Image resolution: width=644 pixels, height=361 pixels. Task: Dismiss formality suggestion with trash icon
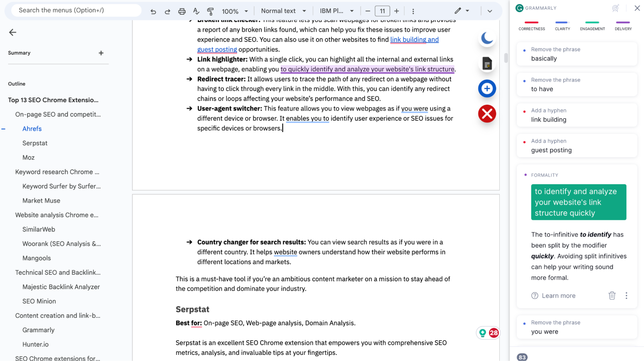pyautogui.click(x=612, y=295)
